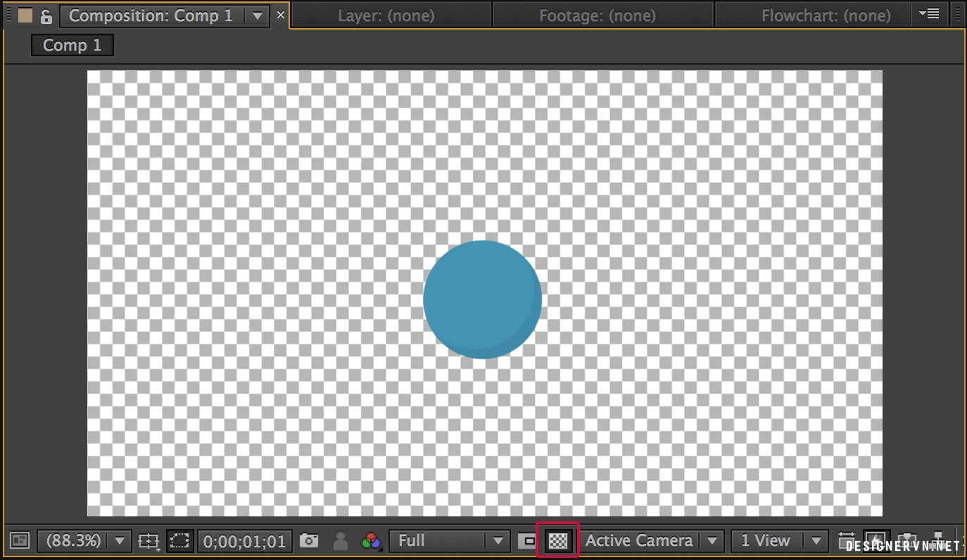Open grid and guide options
This screenshot has width=967, height=560.
point(148,541)
